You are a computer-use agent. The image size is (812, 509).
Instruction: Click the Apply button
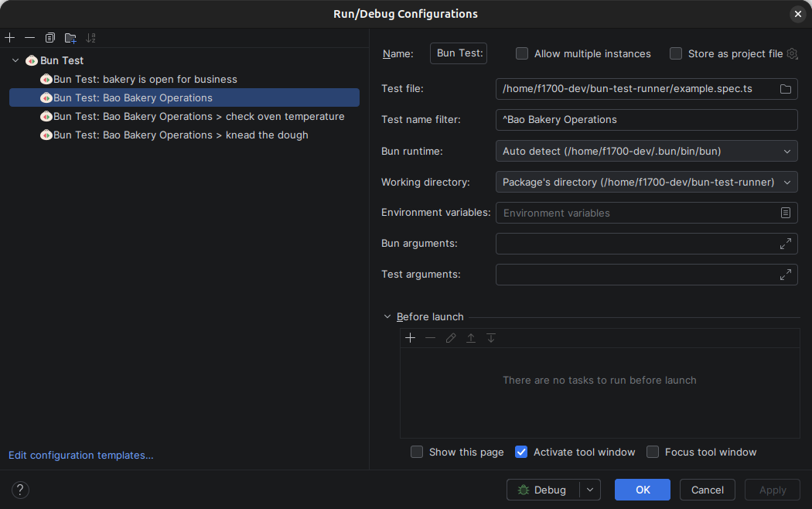pyautogui.click(x=772, y=490)
